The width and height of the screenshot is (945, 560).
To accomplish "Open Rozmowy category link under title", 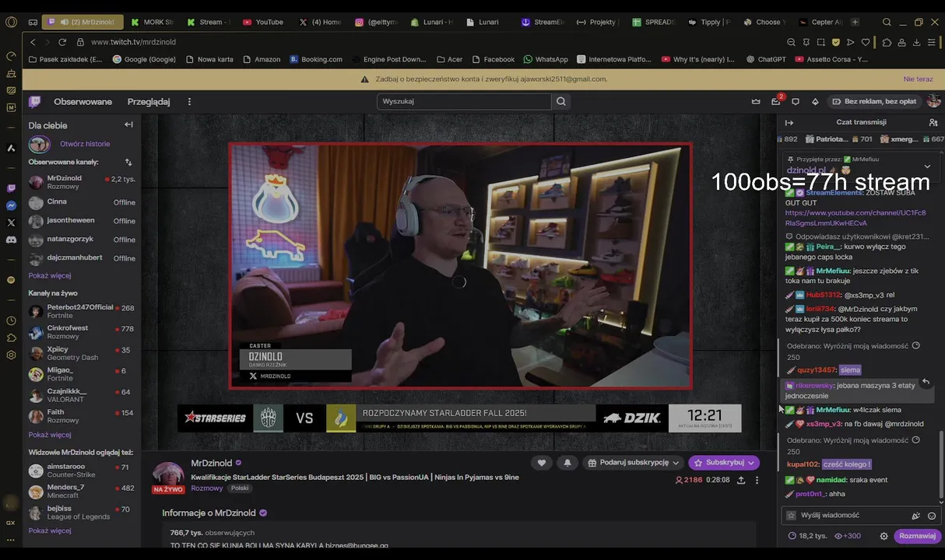I will [x=207, y=488].
